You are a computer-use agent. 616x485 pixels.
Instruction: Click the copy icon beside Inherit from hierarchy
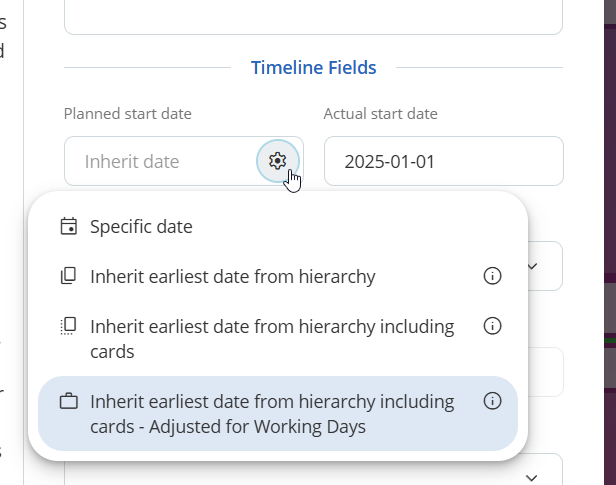(68, 276)
